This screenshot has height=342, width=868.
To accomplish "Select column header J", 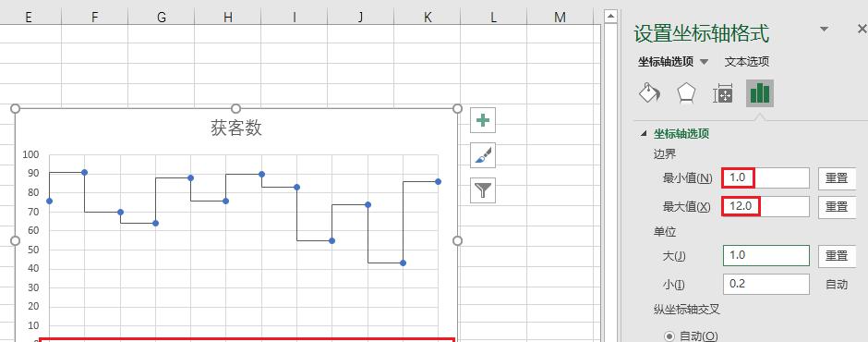I will click(x=360, y=18).
